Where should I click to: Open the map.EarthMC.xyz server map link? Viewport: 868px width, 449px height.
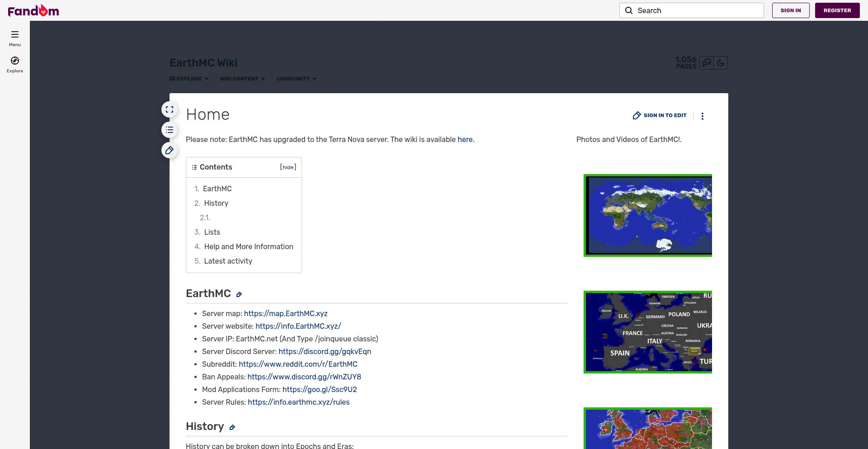(x=286, y=313)
